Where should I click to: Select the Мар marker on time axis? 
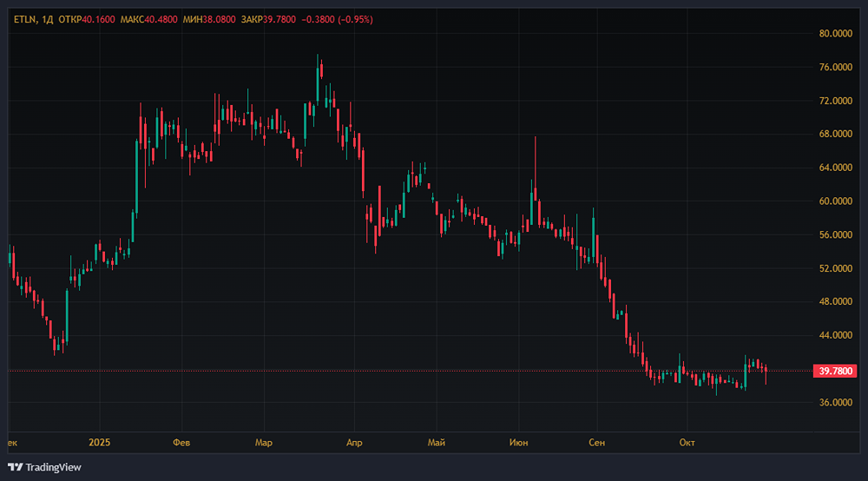[x=264, y=442]
